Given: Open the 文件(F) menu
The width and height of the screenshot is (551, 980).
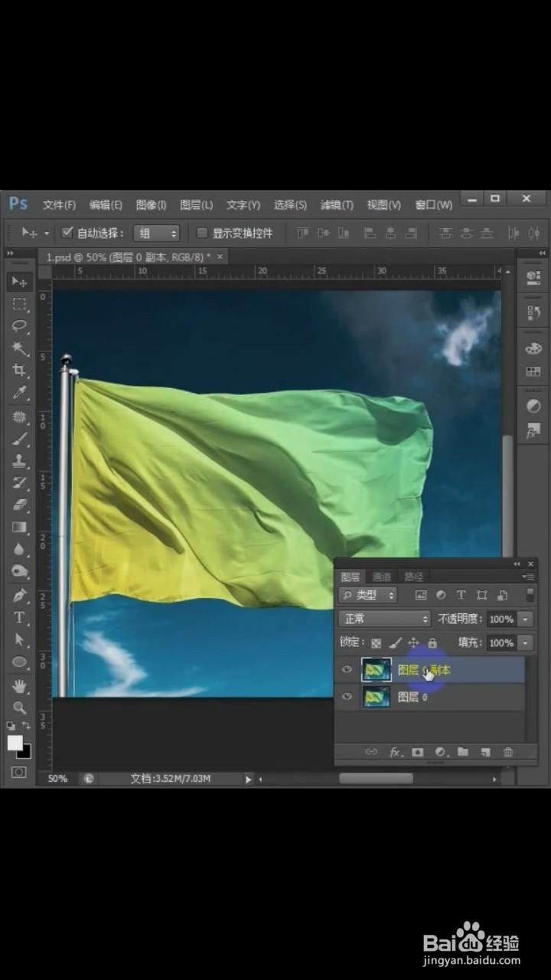Looking at the screenshot, I should click(59, 204).
